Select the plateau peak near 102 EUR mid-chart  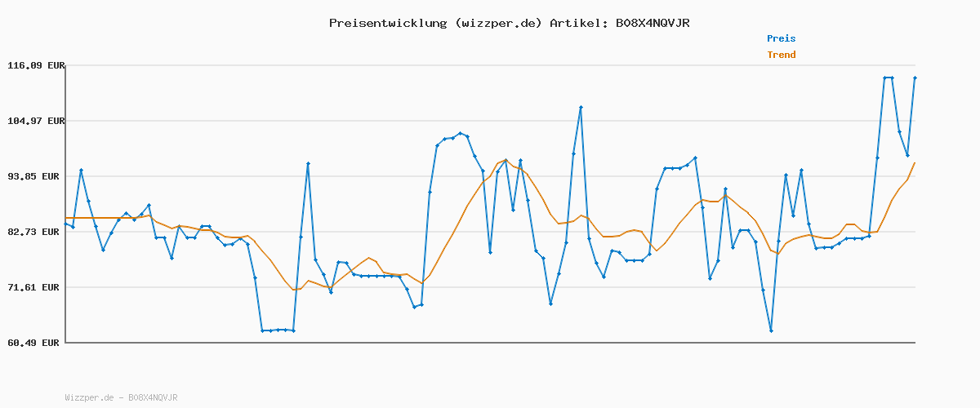click(x=460, y=133)
